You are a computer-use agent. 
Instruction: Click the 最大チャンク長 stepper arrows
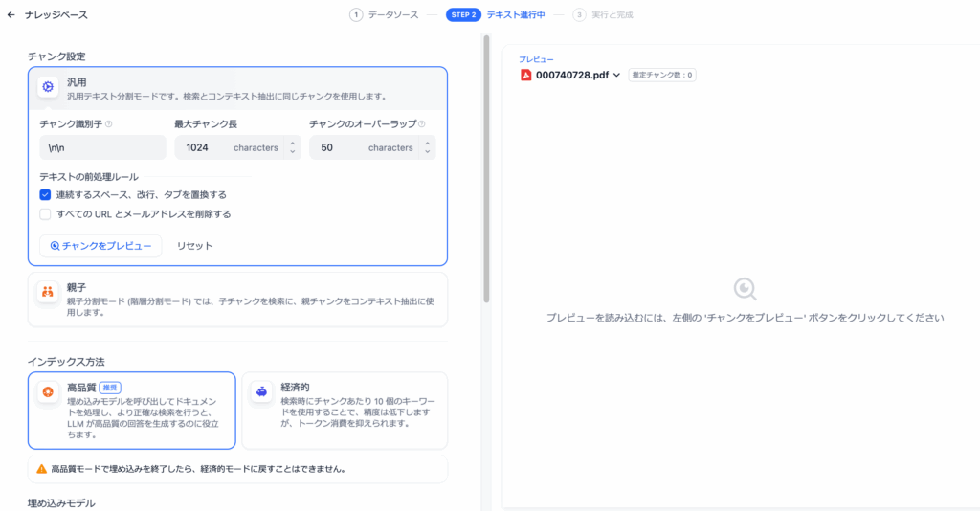click(292, 147)
